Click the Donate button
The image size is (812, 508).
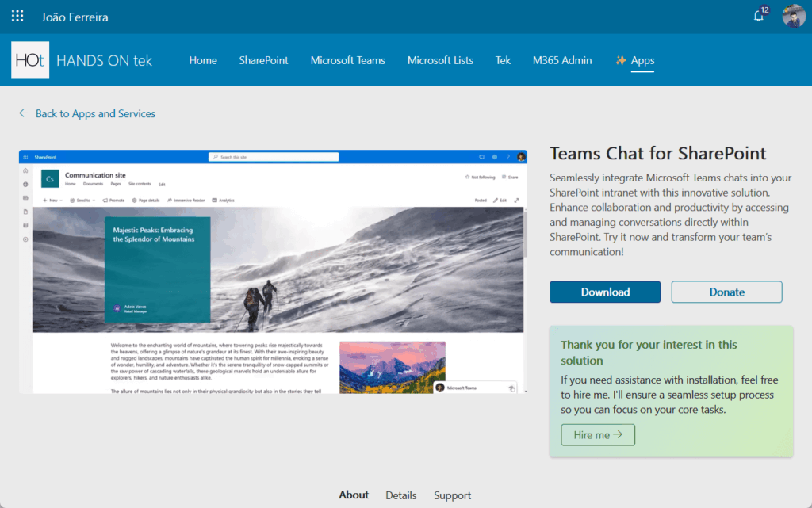pos(726,292)
